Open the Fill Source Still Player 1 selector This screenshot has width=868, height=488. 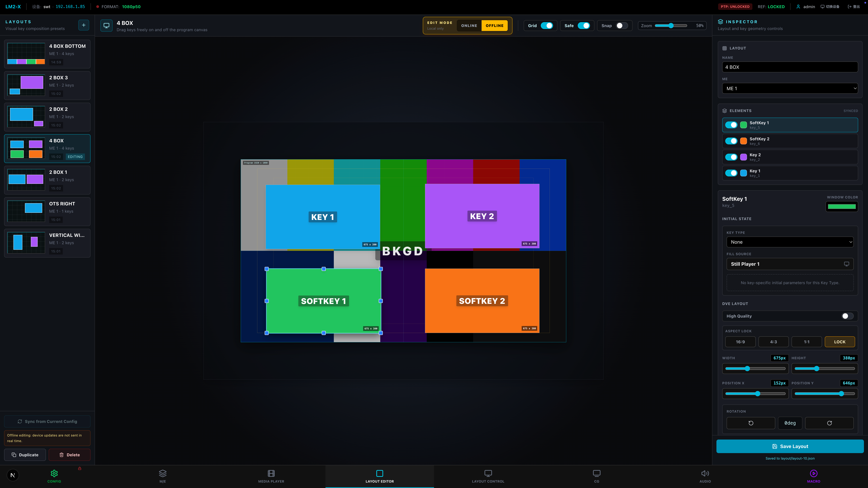click(790, 264)
